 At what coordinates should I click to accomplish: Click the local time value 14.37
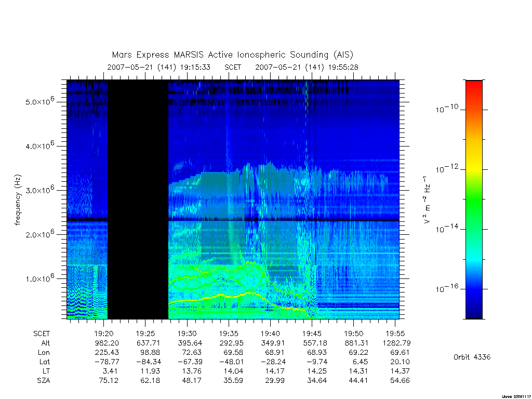coord(400,371)
